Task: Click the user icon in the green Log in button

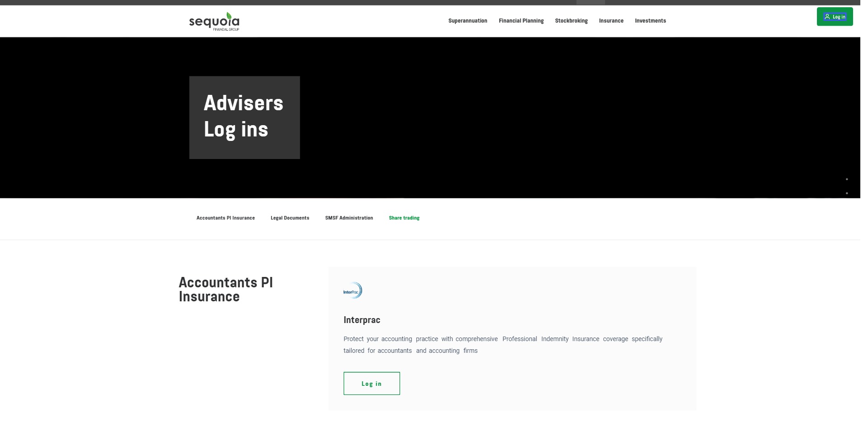Action: click(x=827, y=17)
